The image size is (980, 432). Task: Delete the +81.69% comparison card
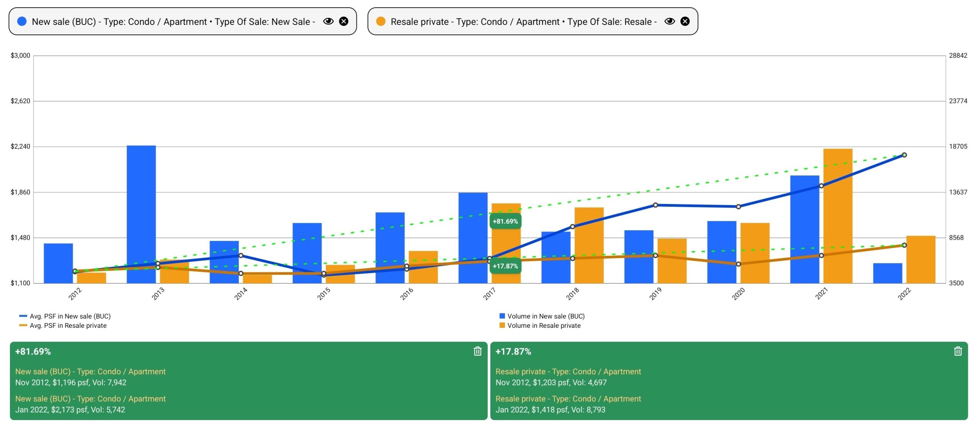click(x=477, y=351)
